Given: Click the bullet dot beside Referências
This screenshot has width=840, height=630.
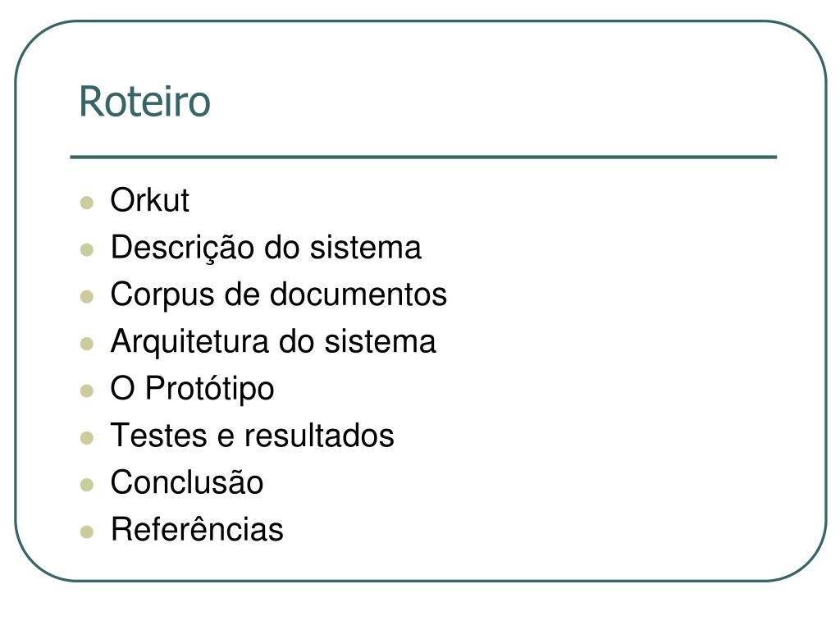Looking at the screenshot, I should (x=87, y=532).
